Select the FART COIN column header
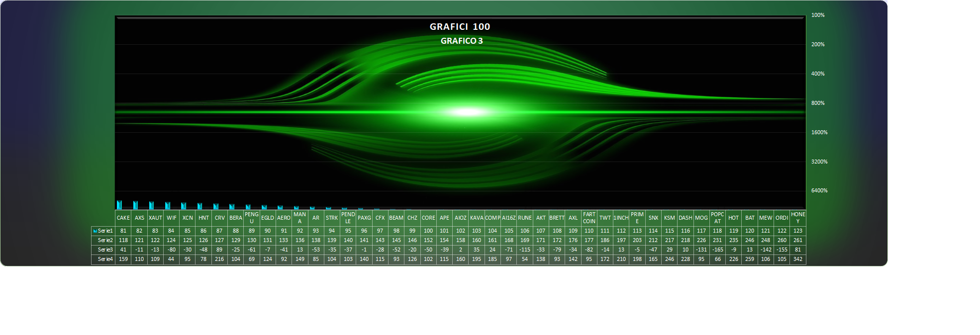Image resolution: width=980 pixels, height=335 pixels. (589, 218)
